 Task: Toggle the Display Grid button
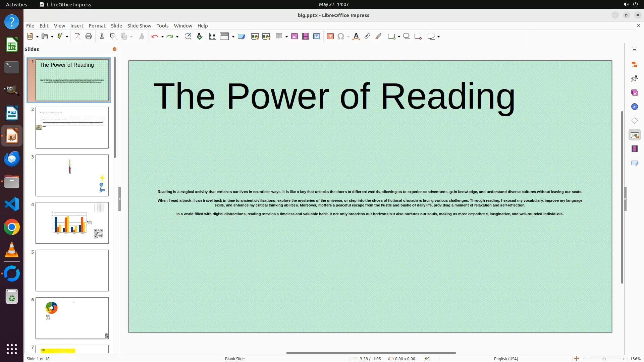pyautogui.click(x=212, y=37)
